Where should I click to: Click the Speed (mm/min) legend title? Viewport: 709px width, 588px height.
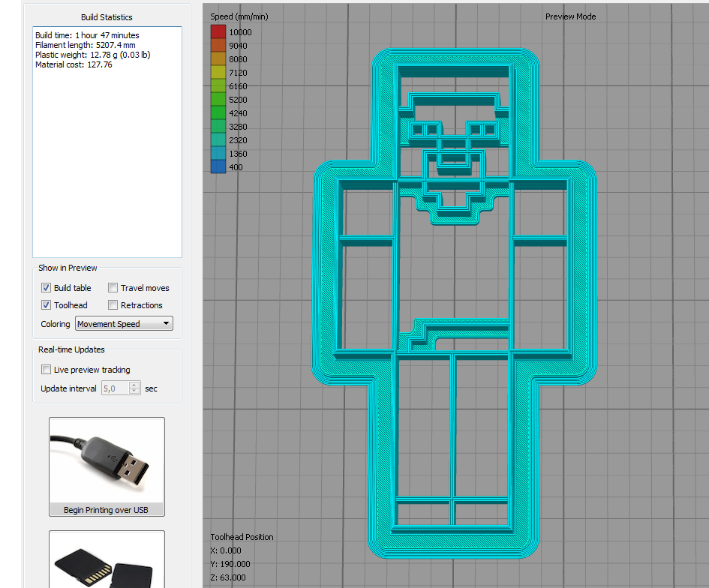pos(239,16)
